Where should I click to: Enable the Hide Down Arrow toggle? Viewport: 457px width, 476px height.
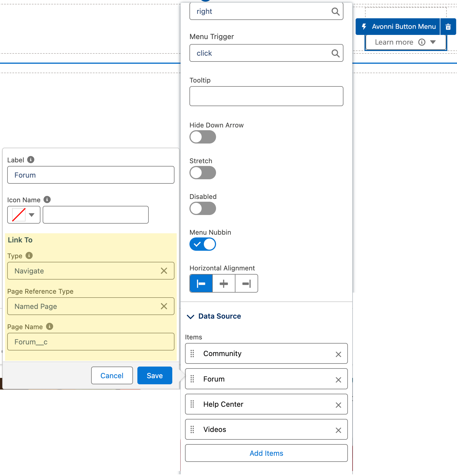pyautogui.click(x=202, y=137)
